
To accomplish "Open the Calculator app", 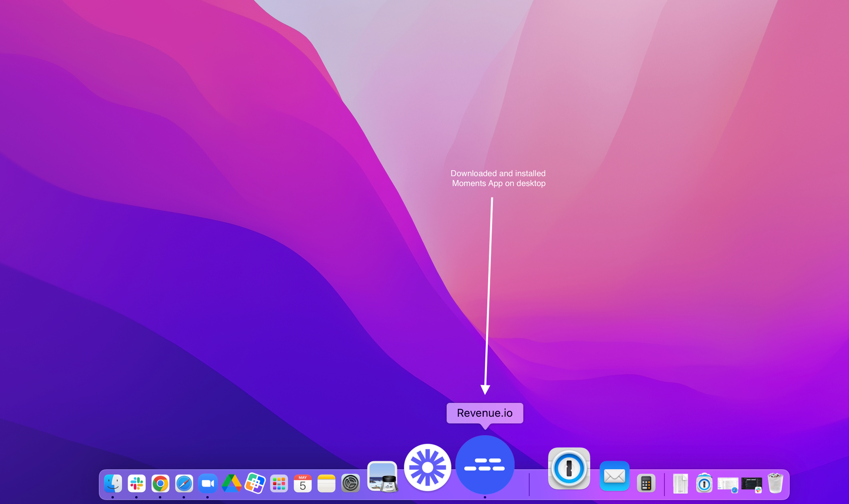I will 646,484.
